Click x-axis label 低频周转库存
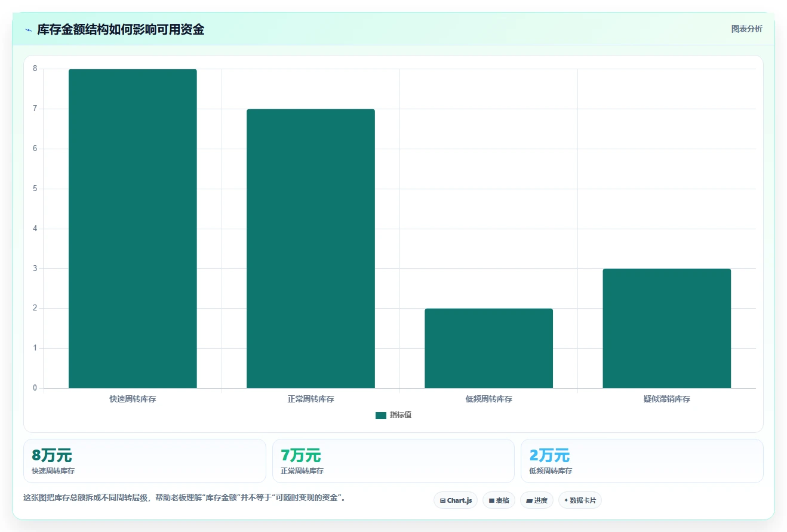The height and width of the screenshot is (532, 787). 488,399
